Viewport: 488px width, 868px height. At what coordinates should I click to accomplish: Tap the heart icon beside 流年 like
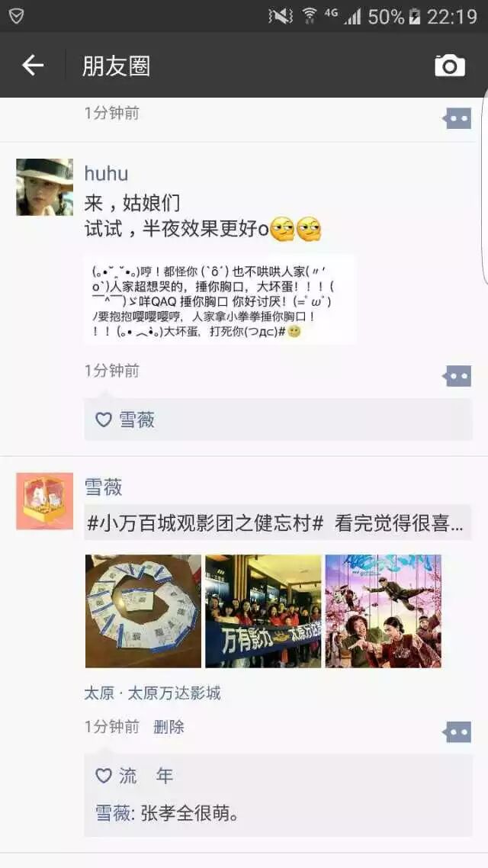pyautogui.click(x=104, y=776)
